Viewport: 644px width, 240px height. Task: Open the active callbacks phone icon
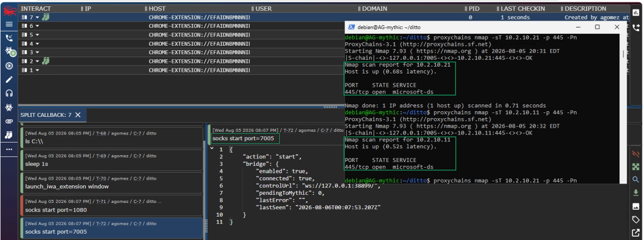coord(9,38)
